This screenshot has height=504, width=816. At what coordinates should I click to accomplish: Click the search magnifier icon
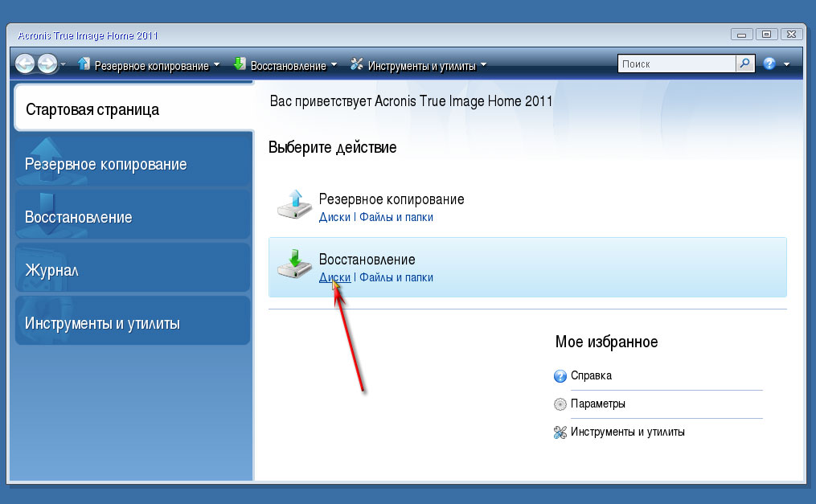click(745, 64)
